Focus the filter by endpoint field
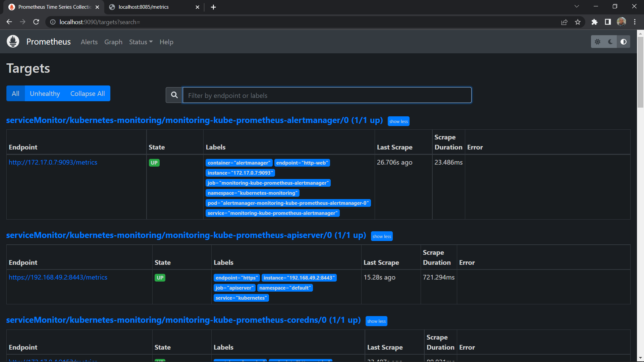 point(327,95)
